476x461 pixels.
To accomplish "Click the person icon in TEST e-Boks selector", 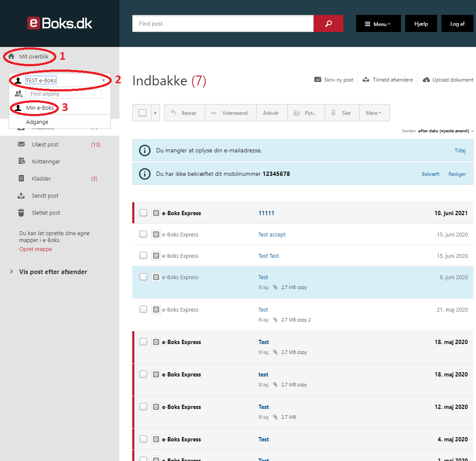I will [18, 81].
